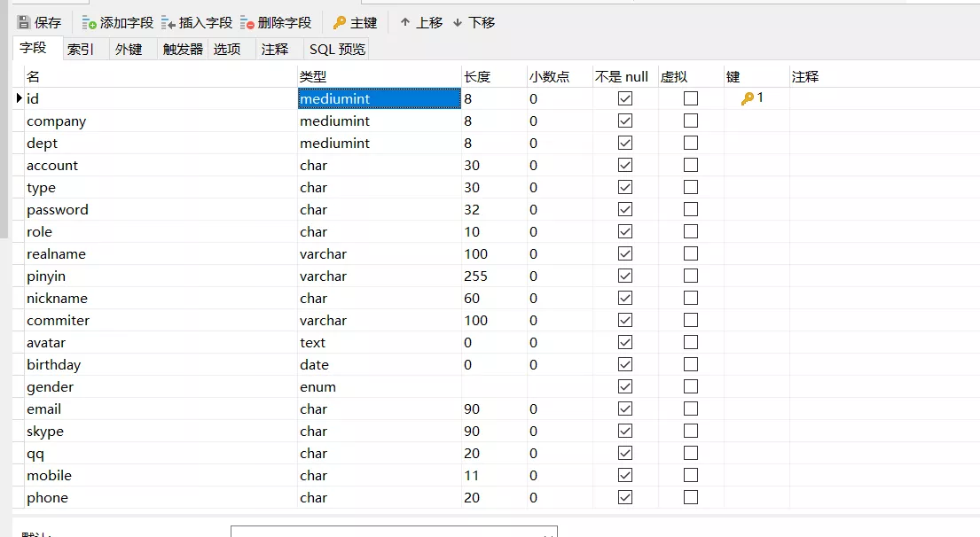
Task: Select the type cell of gender row (enum)
Action: click(380, 387)
